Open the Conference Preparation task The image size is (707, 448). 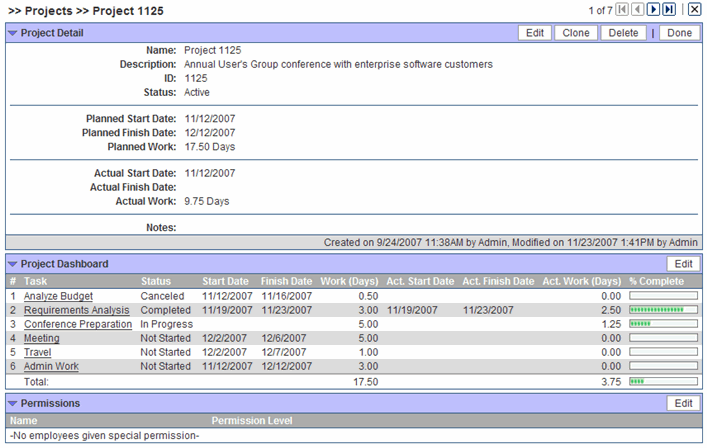(x=77, y=324)
